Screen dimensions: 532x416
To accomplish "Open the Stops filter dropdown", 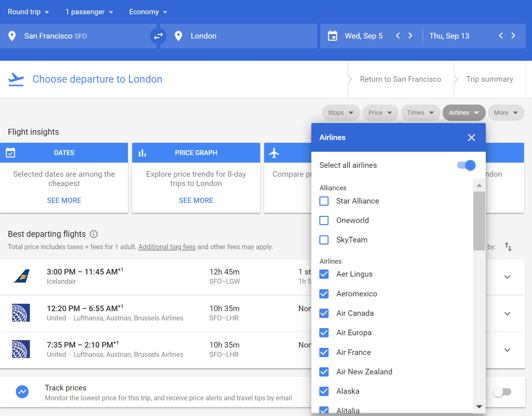I will pos(341,113).
